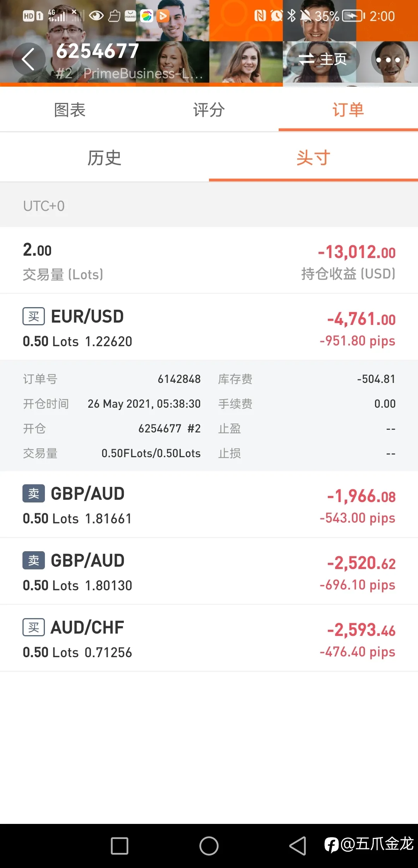
Task: Select the 订单 orders tab
Action: click(x=348, y=110)
